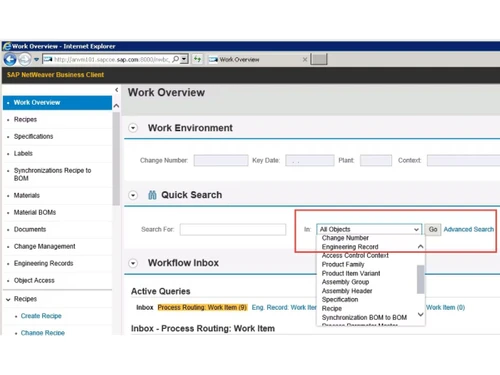Collapse the Recipes group in navigation
The width and height of the screenshot is (500, 375).
(8, 299)
